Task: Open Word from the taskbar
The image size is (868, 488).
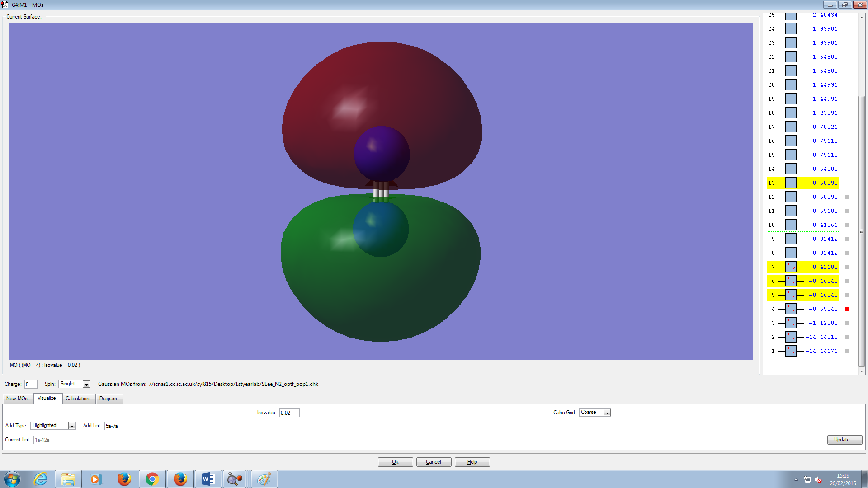Action: click(x=208, y=479)
